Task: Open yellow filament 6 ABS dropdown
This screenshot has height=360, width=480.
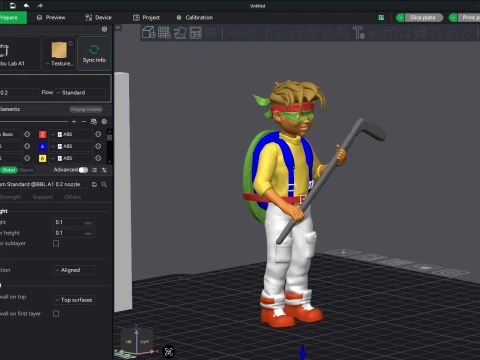Action: pos(71,158)
